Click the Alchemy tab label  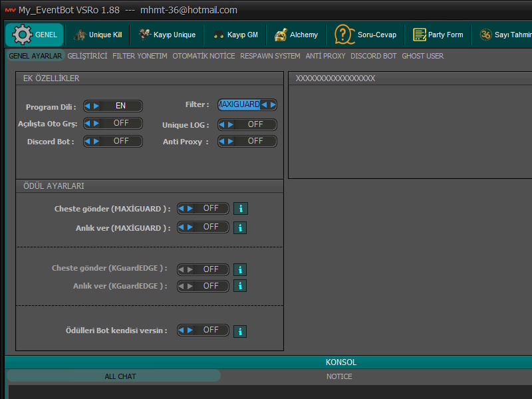[304, 35]
